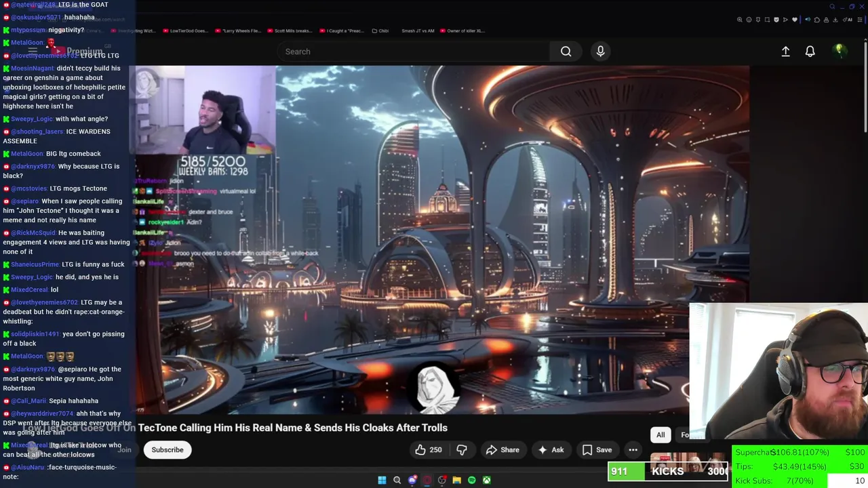
Task: Open the YouTube notifications bell
Action: [810, 52]
